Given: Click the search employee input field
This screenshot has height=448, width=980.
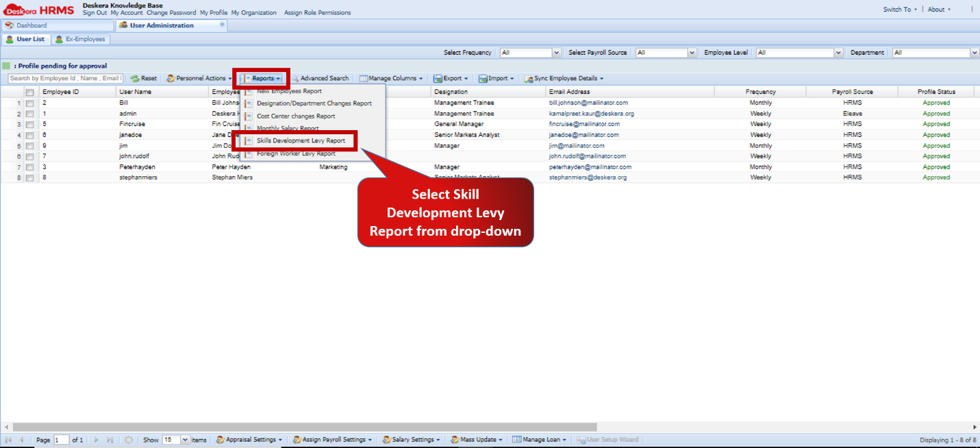Looking at the screenshot, I should pos(65,77).
